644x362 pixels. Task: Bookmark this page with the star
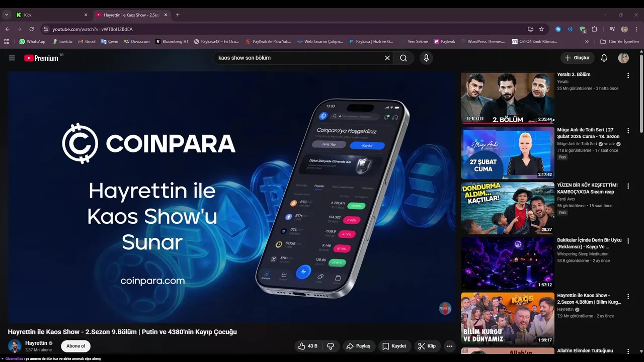pyautogui.click(x=541, y=29)
